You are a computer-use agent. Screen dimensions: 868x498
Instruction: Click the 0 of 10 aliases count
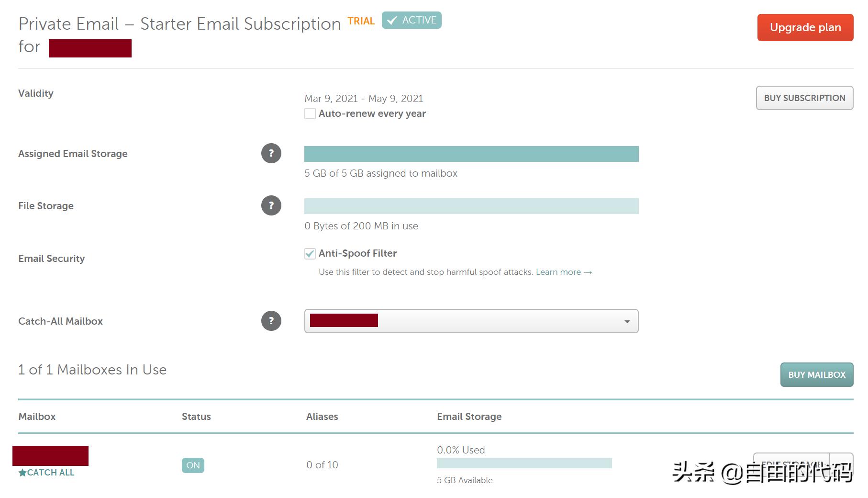(x=322, y=465)
